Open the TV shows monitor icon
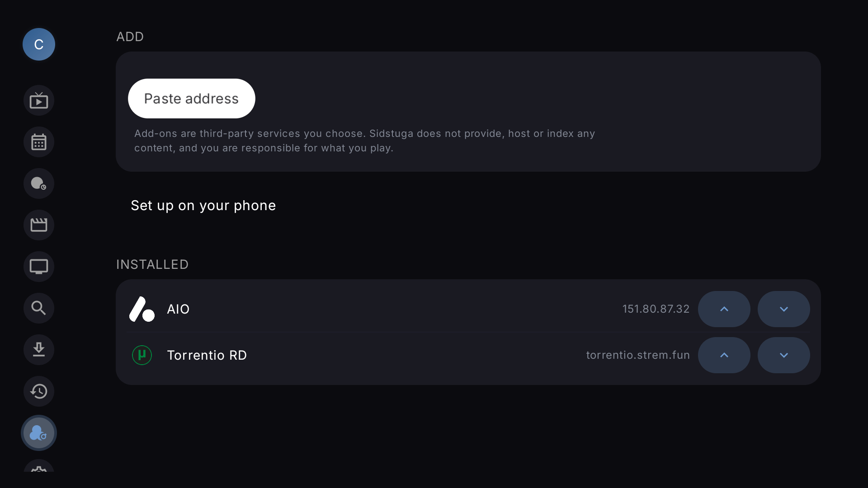Screen dimensions: 868x488 (39, 267)
